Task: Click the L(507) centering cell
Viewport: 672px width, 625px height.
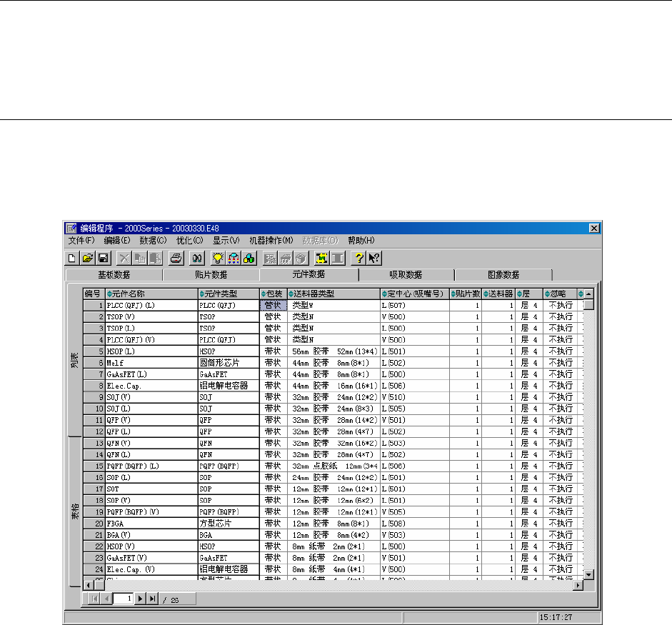Action: tap(415, 305)
